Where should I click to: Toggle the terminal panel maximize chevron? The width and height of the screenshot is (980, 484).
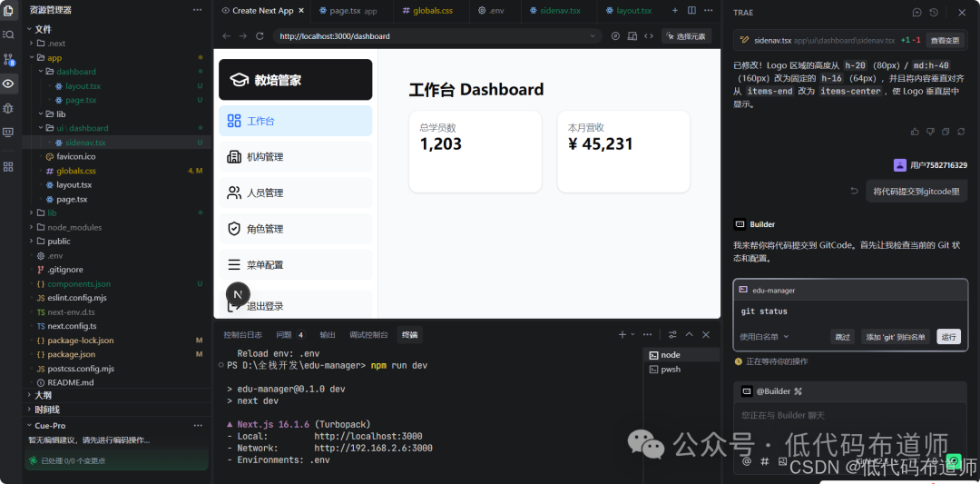690,334
